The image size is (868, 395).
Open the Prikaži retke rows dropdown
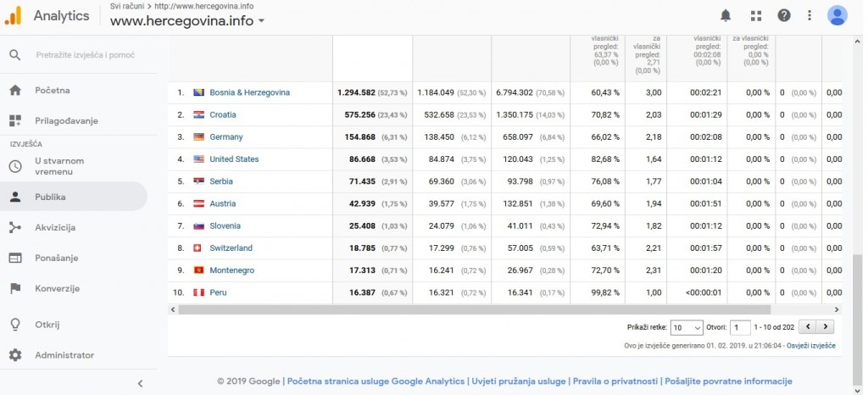pos(687,327)
